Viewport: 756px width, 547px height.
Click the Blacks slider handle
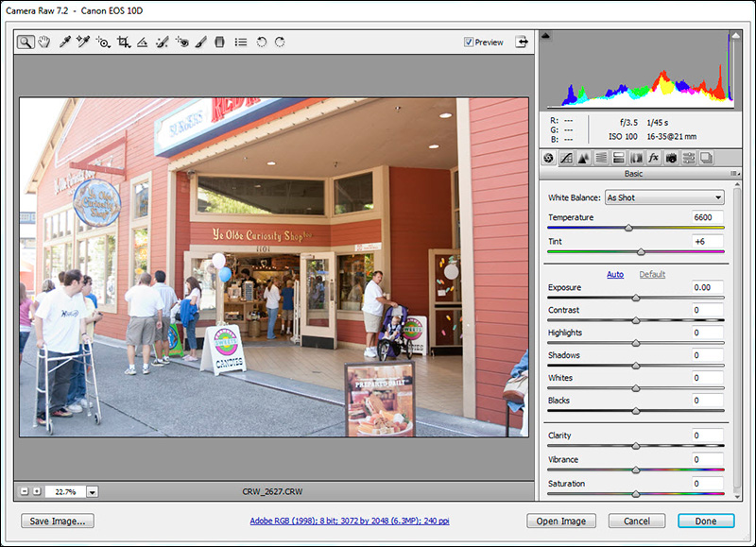click(x=636, y=411)
